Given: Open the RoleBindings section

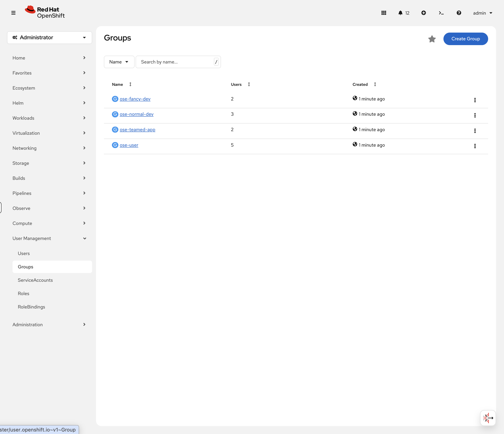Looking at the screenshot, I should pyautogui.click(x=31, y=307).
